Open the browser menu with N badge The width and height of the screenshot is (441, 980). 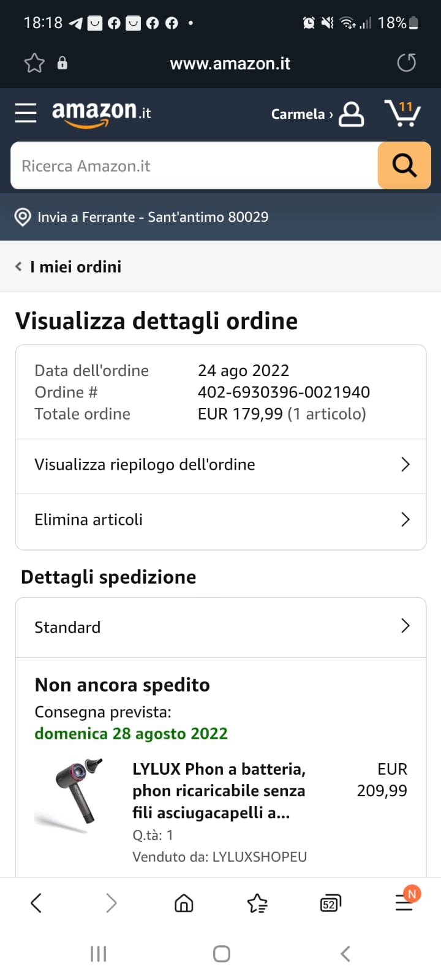pyautogui.click(x=405, y=901)
